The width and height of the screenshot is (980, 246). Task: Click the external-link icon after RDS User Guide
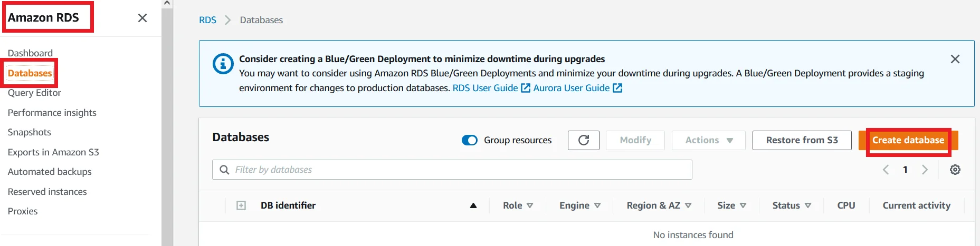526,88
